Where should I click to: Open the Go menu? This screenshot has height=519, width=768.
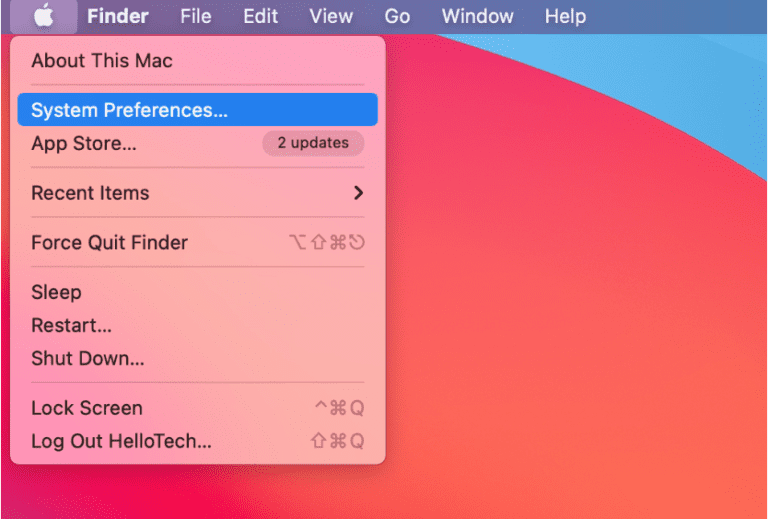pyautogui.click(x=397, y=17)
